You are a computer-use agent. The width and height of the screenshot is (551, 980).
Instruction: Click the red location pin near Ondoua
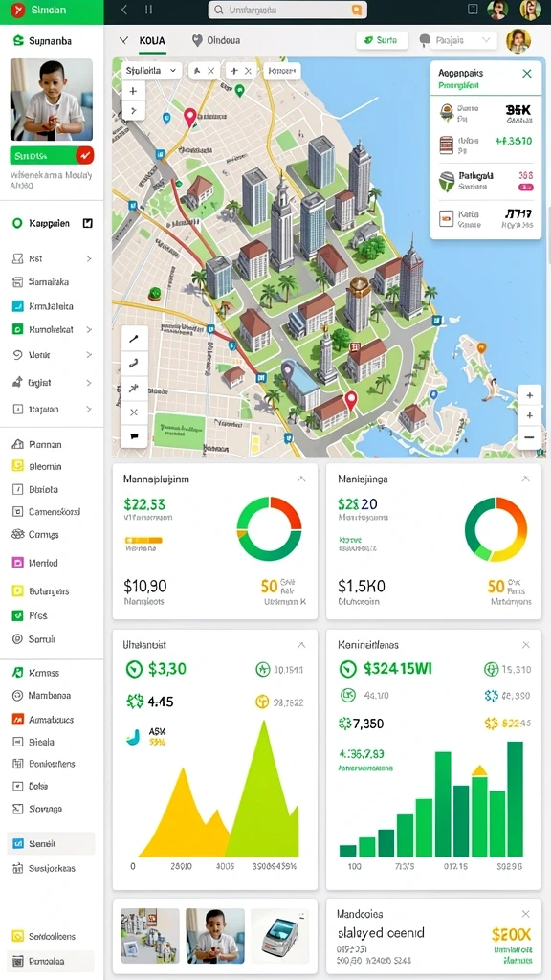[190, 116]
